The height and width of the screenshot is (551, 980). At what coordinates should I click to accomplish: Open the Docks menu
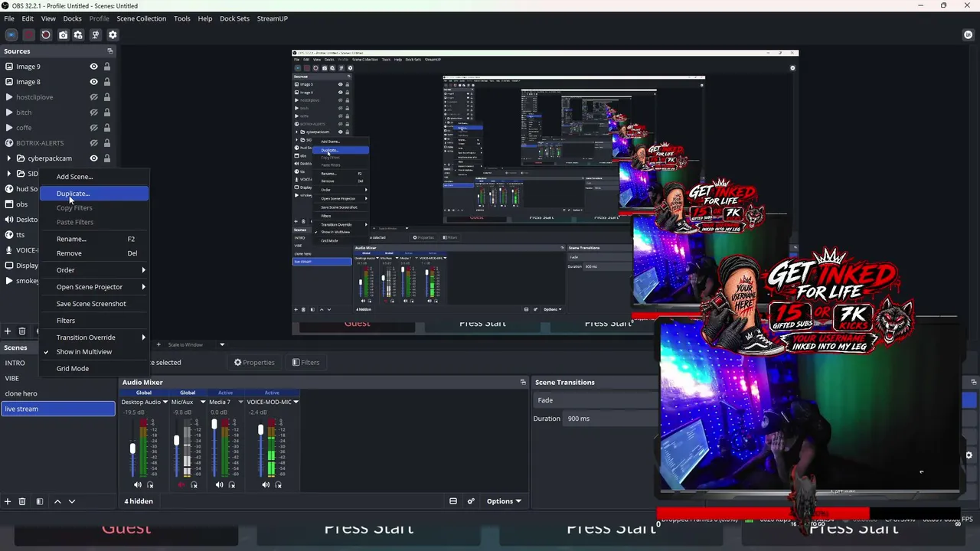point(72,18)
